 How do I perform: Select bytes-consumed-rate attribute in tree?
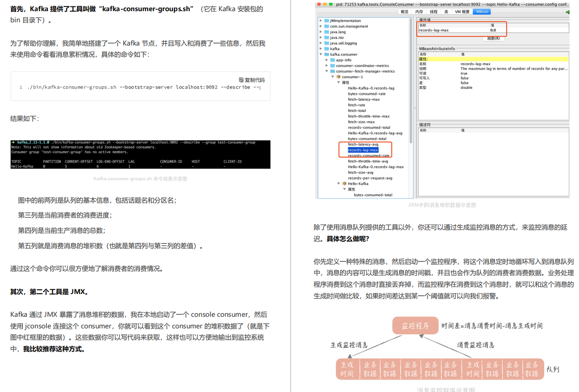[367, 94]
